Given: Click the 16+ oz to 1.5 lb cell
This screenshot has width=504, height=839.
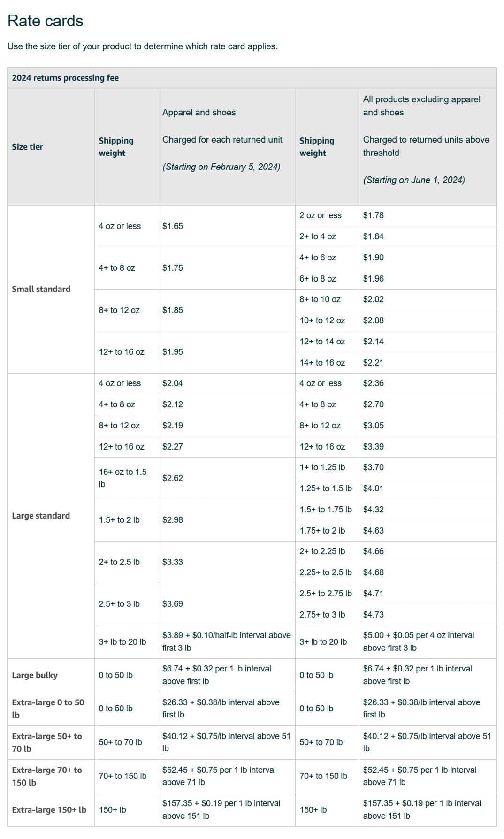Looking at the screenshot, I should coord(122,478).
